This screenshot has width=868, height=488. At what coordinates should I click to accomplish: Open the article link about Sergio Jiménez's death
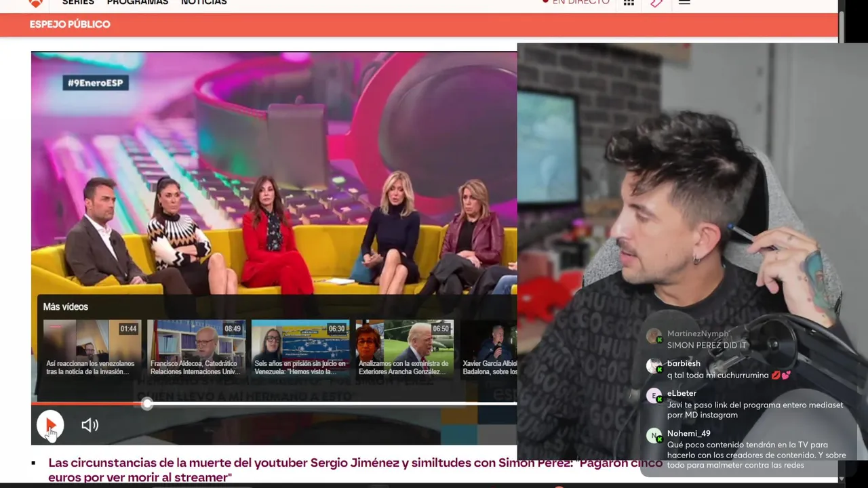(x=355, y=470)
